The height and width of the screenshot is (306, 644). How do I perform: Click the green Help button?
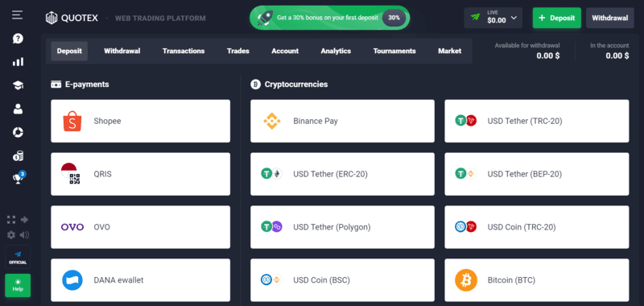pyautogui.click(x=18, y=285)
